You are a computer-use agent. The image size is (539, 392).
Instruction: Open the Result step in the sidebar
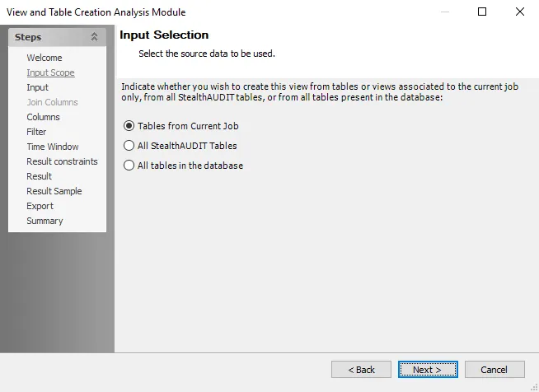coord(40,176)
